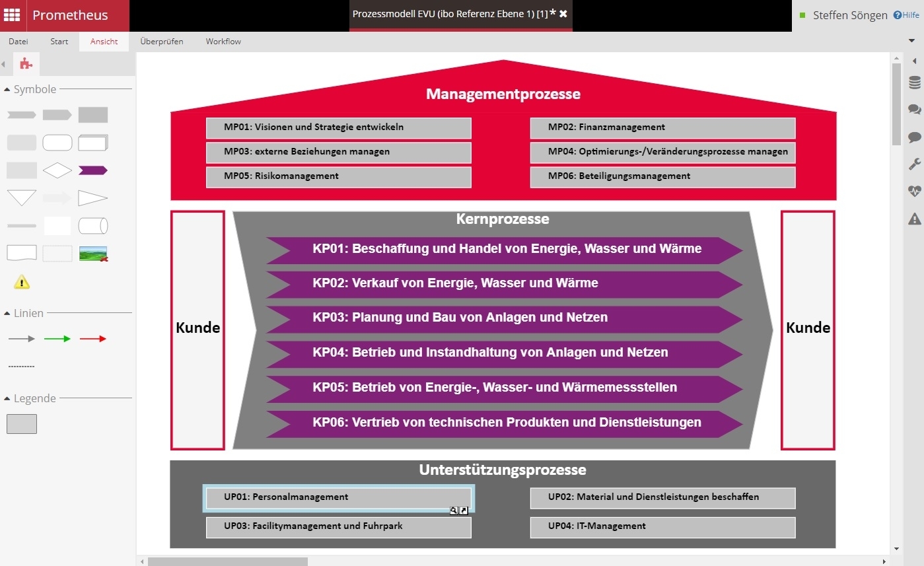Image resolution: width=924 pixels, height=566 pixels.
Task: Pick the downward-pointing triangle symbol
Action: (22, 198)
